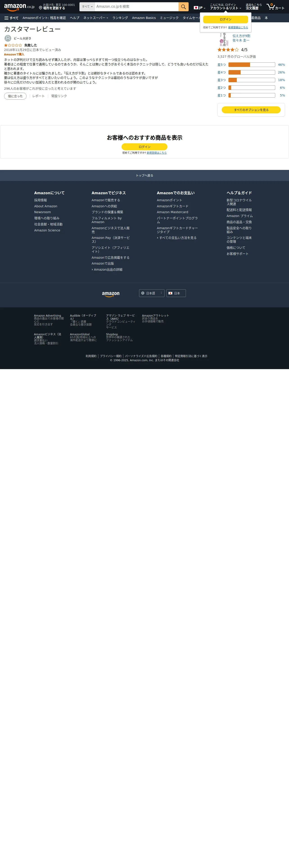Image resolution: width=289 pixels, height=868 pixels.
Task: Focus the Amazon.co.jp search field
Action: pyautogui.click(x=137, y=7)
